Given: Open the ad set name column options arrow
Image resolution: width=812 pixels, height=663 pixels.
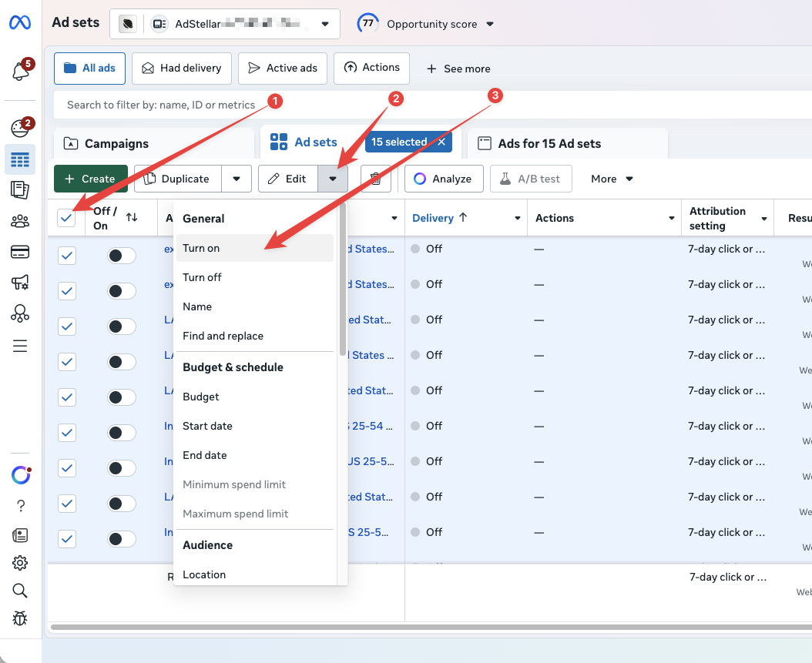Looking at the screenshot, I should [x=394, y=219].
